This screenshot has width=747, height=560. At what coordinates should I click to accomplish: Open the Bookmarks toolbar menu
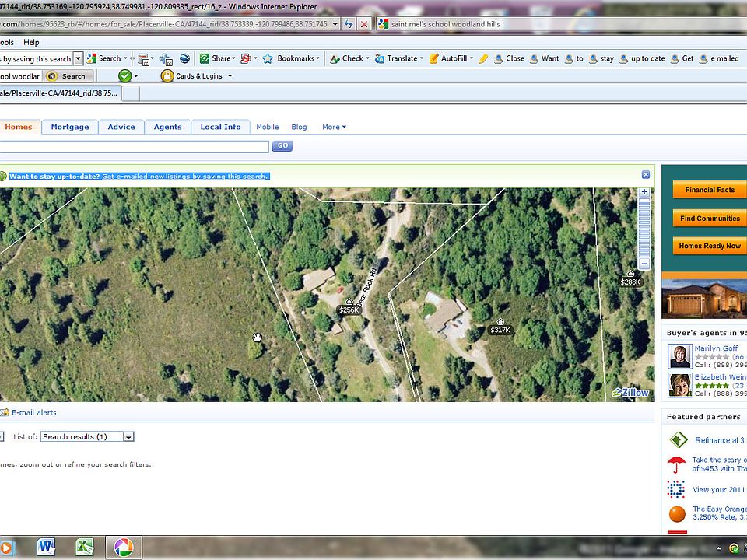(x=291, y=58)
